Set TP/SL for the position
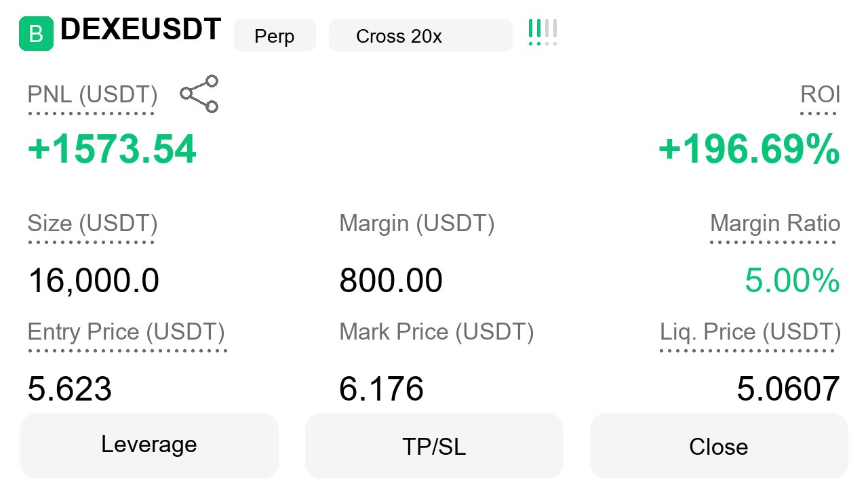Screen dimensions: 868x488 pyautogui.click(x=434, y=445)
